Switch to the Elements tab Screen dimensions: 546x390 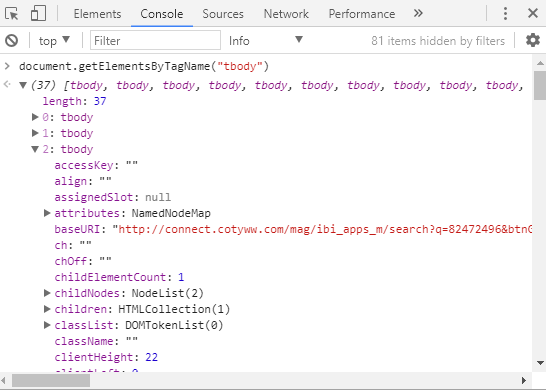coord(97,14)
